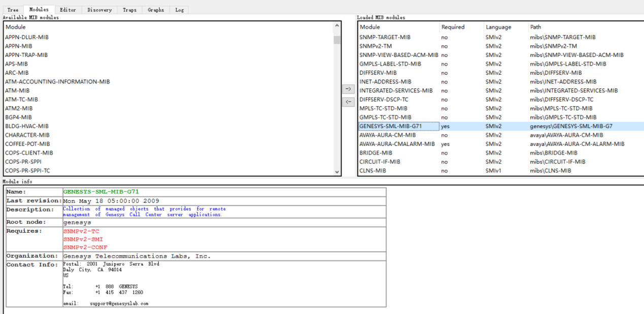Open the Editor tab
Viewport: 644px width, 314px height.
[67, 10]
